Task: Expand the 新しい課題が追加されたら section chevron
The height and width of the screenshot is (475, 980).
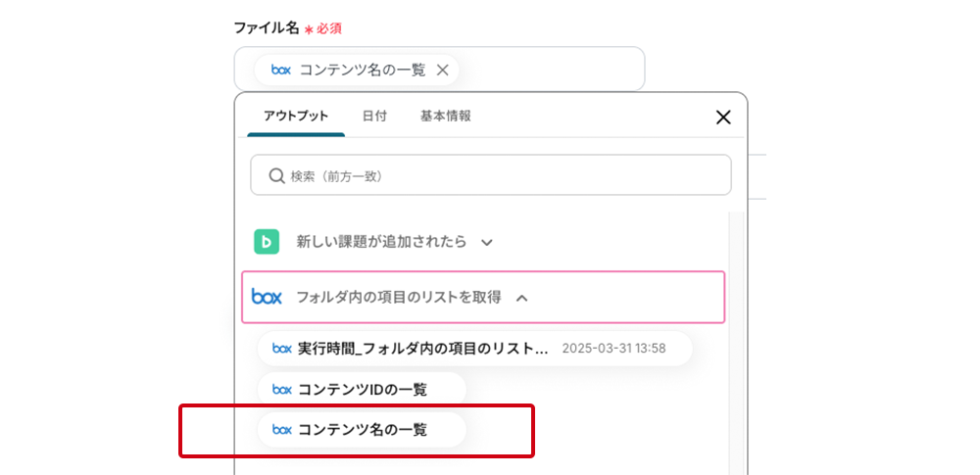Action: coord(487,242)
